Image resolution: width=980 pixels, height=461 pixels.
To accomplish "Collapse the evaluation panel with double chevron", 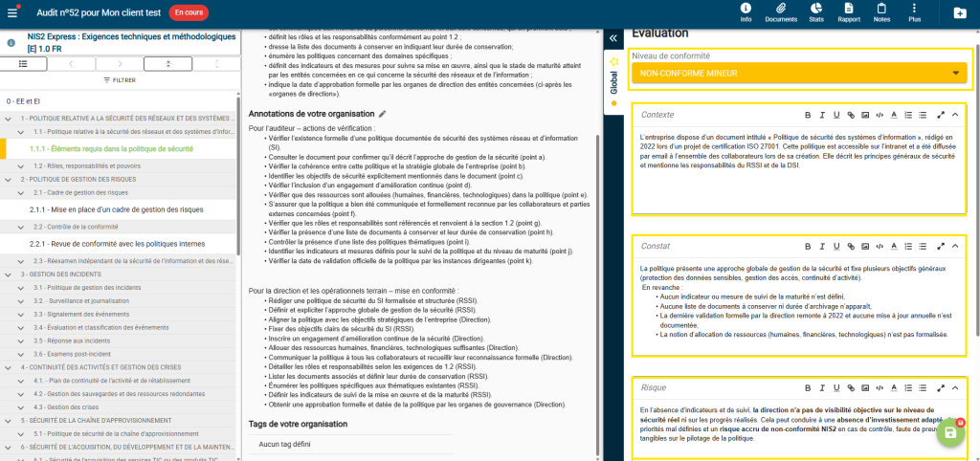I will pyautogui.click(x=612, y=38).
